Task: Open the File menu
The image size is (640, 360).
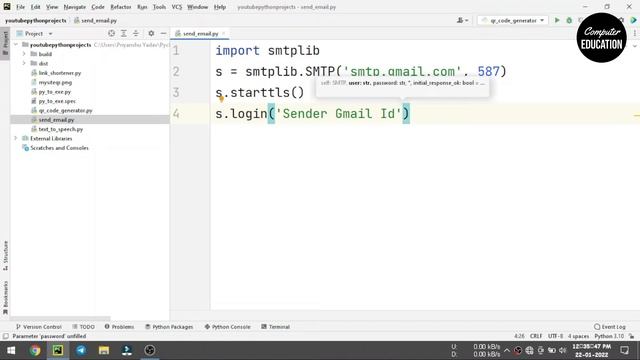Action: 20,7
